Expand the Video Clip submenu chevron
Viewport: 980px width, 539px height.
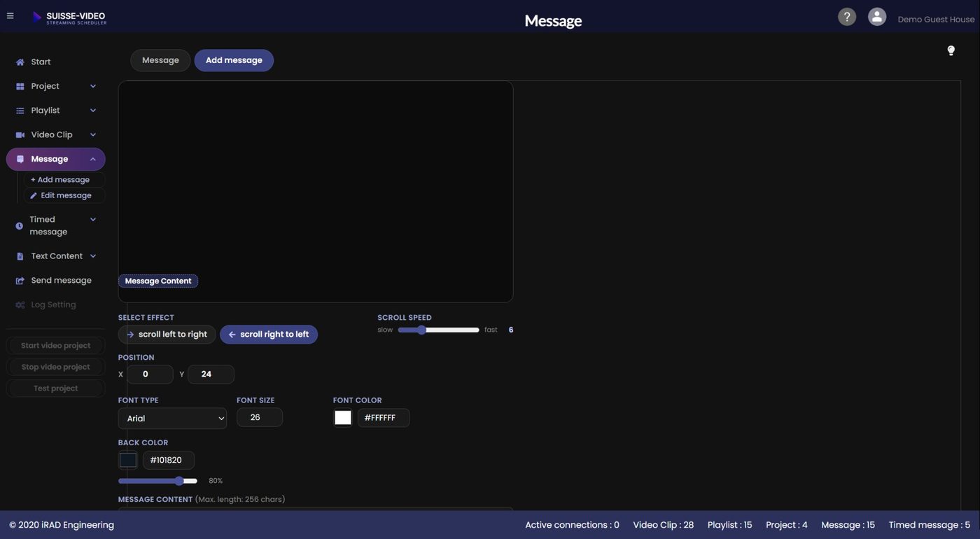[x=93, y=134]
